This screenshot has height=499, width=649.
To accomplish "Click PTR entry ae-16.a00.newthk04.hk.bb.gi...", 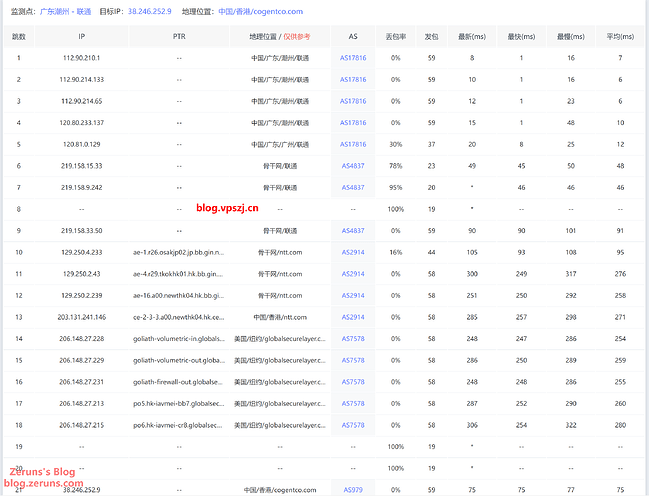I will [x=178, y=295].
